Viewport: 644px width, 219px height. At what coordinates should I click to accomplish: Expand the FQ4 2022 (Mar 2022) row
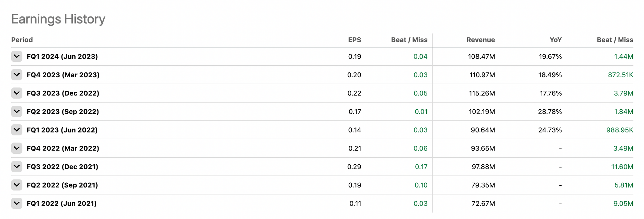tap(17, 148)
